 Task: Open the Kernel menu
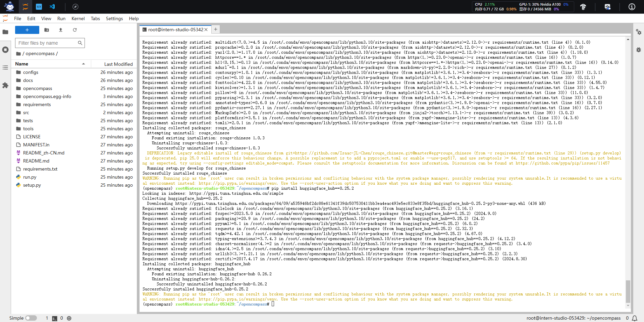click(78, 18)
